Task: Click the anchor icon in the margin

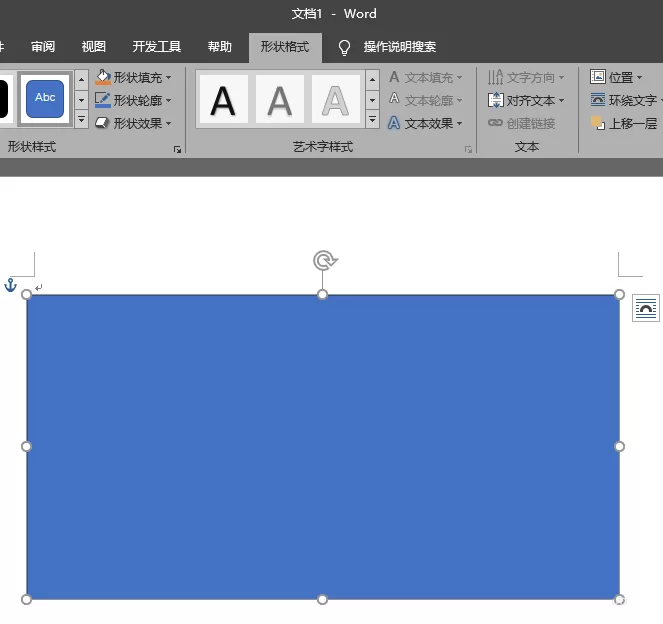Action: (10, 285)
